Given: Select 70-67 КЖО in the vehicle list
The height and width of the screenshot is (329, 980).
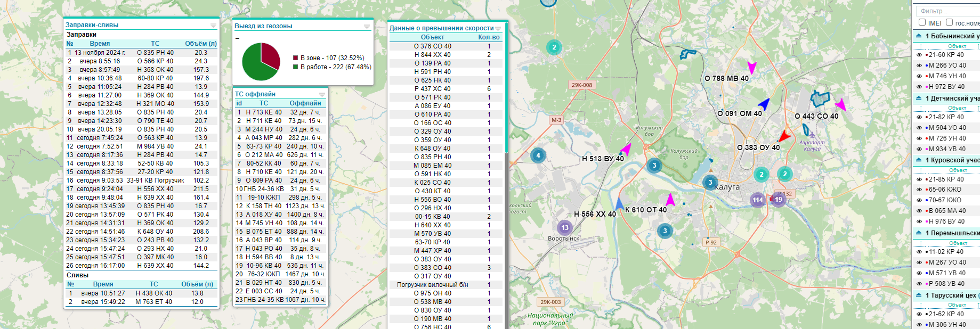Looking at the screenshot, I should (x=945, y=200).
